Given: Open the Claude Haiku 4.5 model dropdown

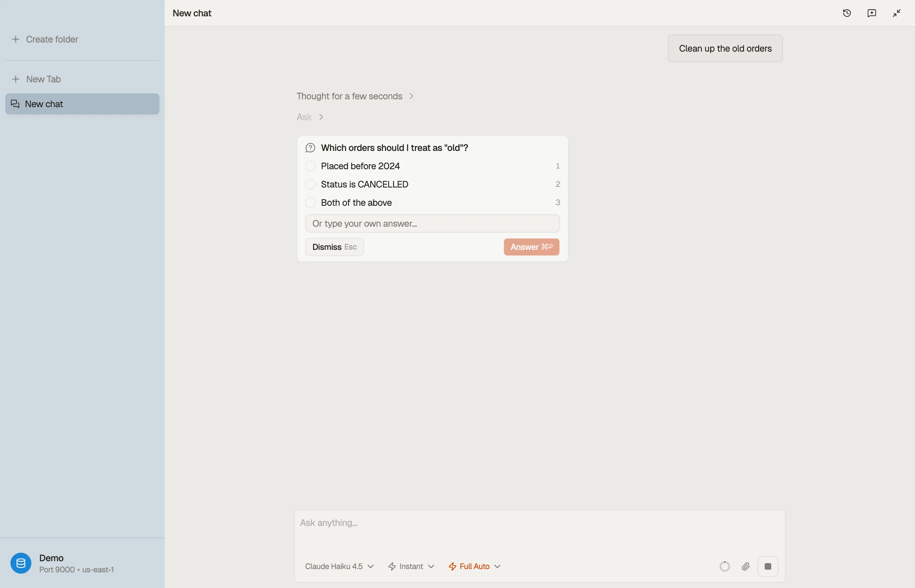Looking at the screenshot, I should (x=339, y=566).
